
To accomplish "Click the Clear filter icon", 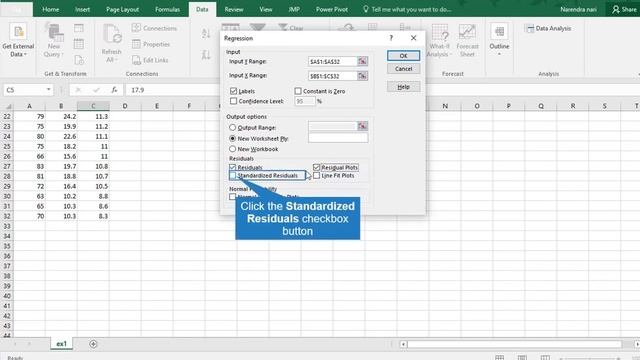I will pyautogui.click(x=291, y=28).
